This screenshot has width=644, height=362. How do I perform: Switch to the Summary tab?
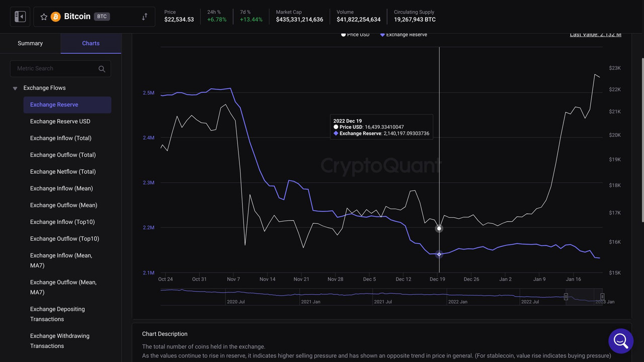[x=30, y=43]
